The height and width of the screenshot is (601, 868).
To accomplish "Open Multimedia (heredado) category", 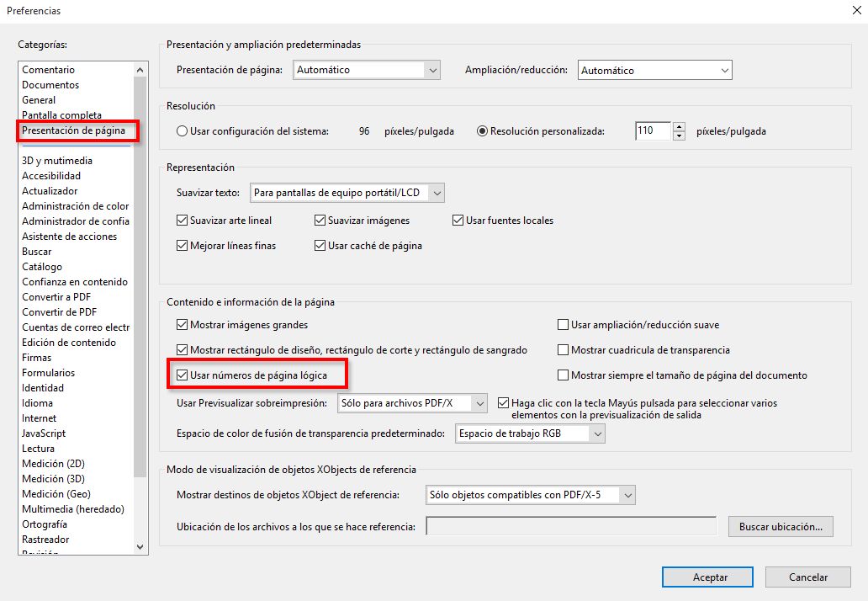I will 73,509.
